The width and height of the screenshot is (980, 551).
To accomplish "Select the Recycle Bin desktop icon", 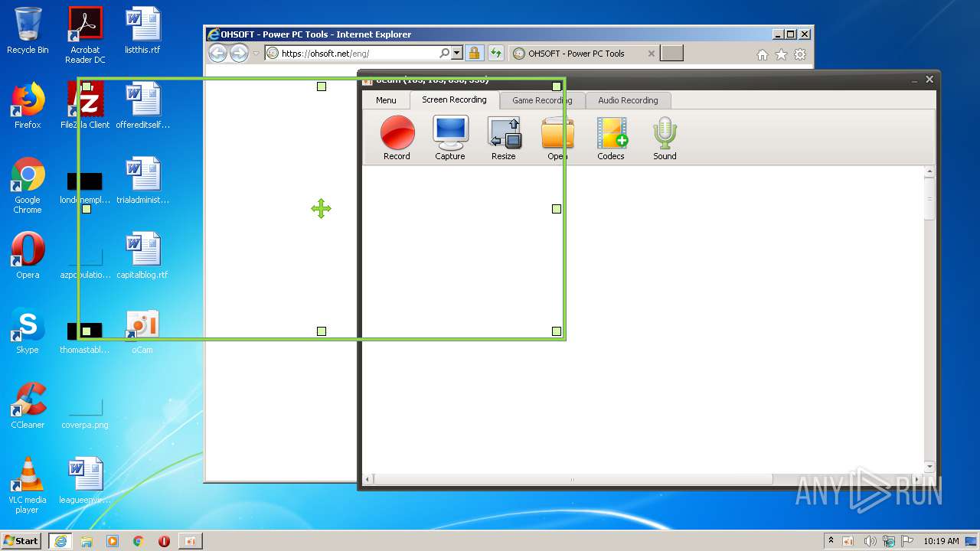I will coord(28,31).
